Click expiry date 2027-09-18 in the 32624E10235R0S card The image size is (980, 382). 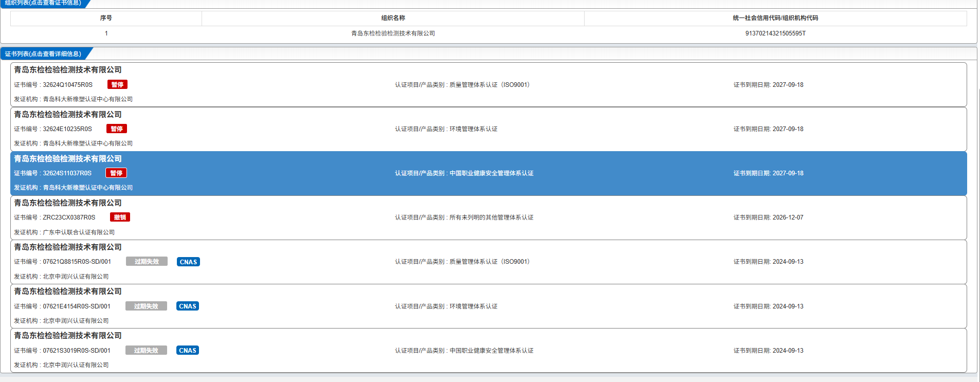pos(788,129)
